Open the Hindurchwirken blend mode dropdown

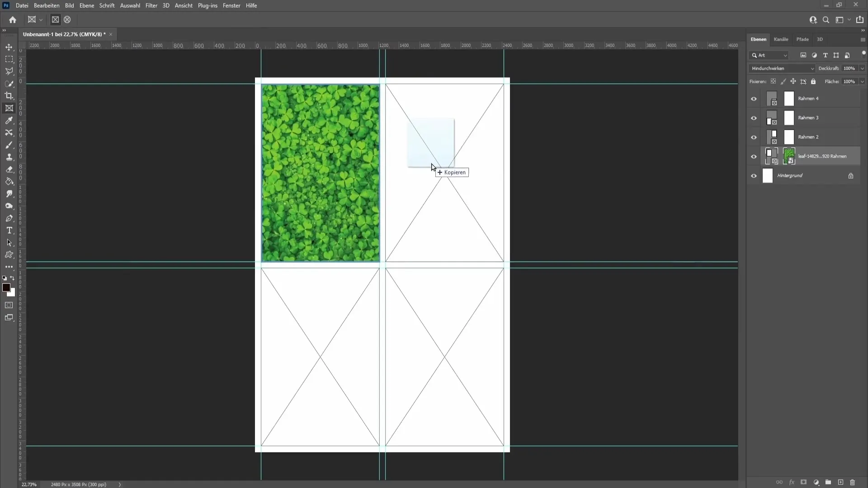pyautogui.click(x=782, y=68)
